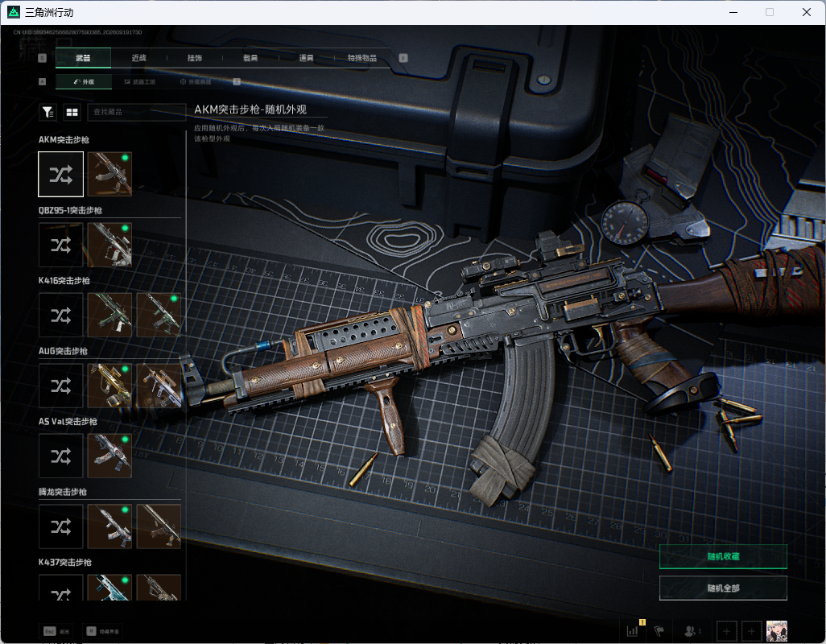Screen dimensions: 826x644
Task: Select K416 random skin shuffle icon
Action: (61, 316)
